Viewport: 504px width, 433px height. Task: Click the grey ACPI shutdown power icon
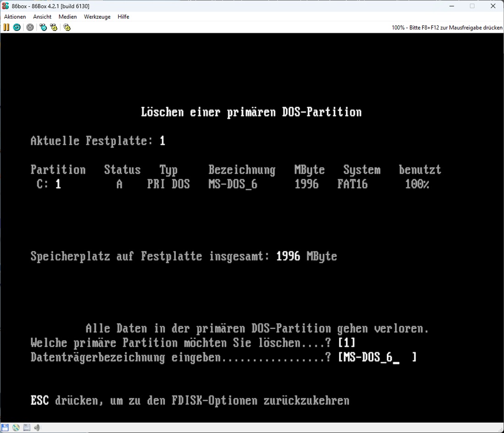(x=30, y=27)
